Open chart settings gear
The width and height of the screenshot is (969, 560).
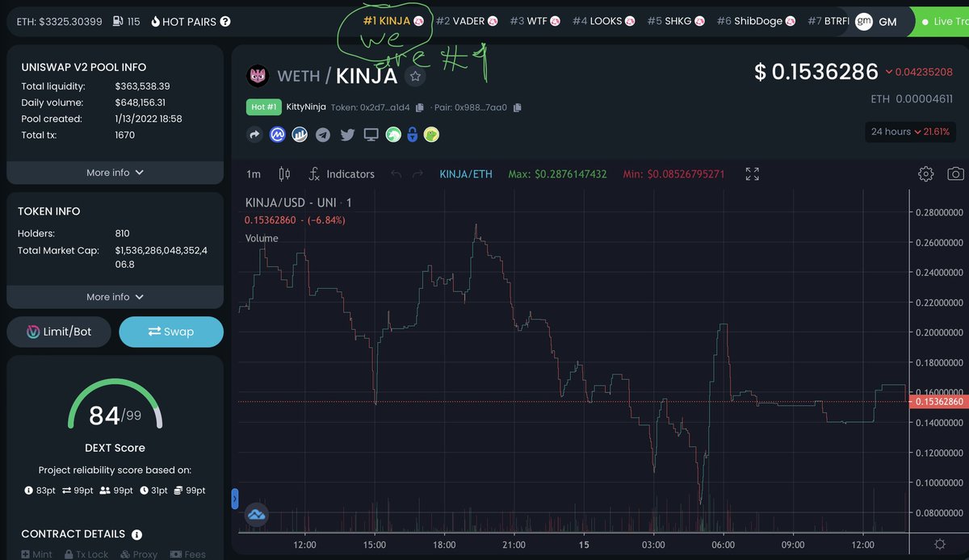tap(926, 173)
